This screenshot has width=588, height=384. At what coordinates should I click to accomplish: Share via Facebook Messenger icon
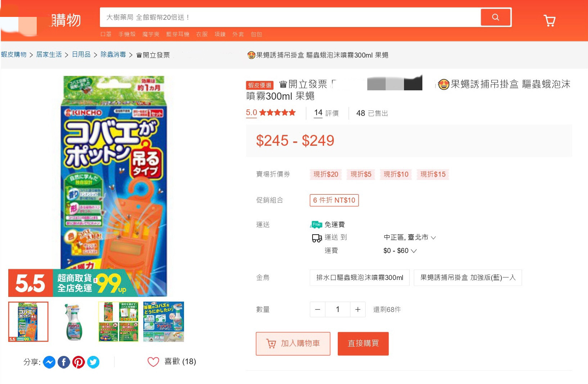49,362
